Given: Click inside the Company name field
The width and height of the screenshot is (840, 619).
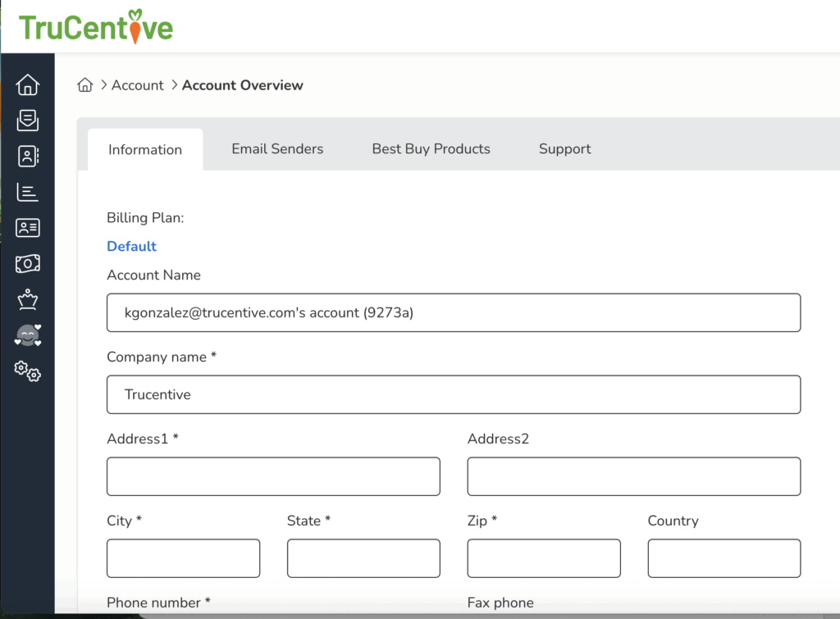Looking at the screenshot, I should pos(454,394).
